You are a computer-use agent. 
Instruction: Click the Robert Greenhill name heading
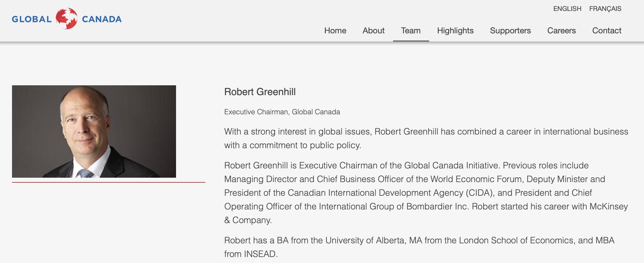click(260, 92)
